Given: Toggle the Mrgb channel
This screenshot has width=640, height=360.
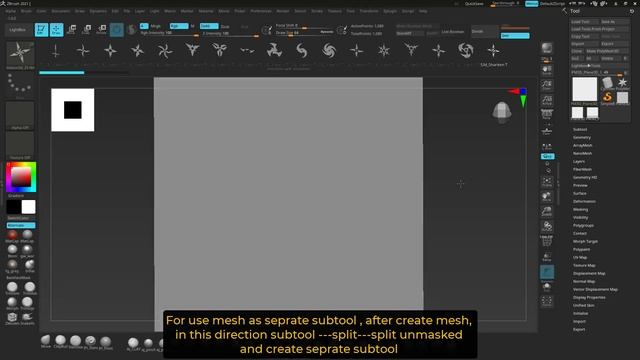Looking at the screenshot, I should point(156,26).
